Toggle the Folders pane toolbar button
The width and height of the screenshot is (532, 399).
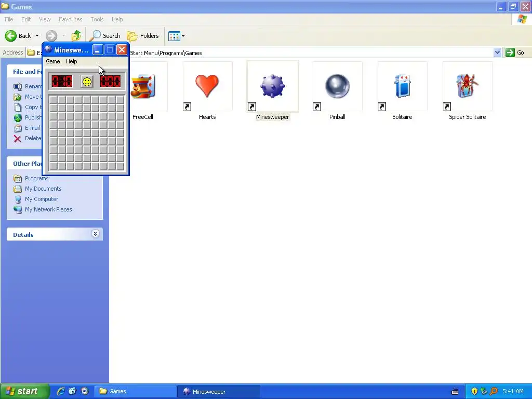point(143,36)
